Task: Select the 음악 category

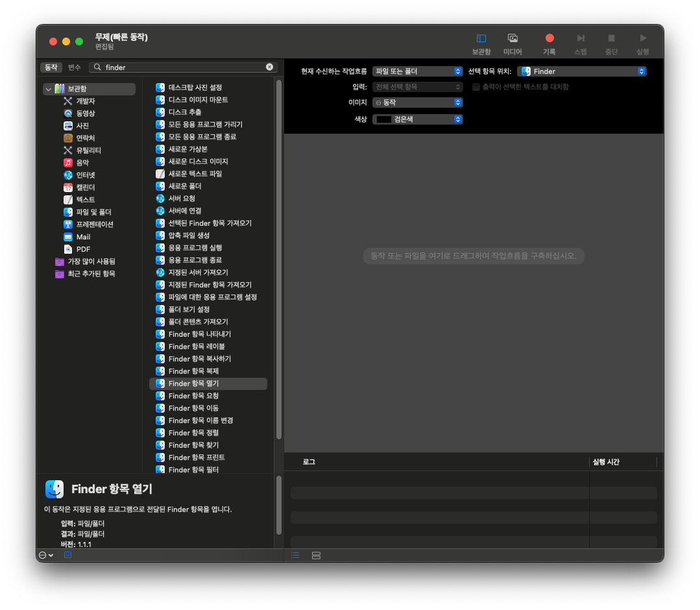Action: pyautogui.click(x=82, y=162)
